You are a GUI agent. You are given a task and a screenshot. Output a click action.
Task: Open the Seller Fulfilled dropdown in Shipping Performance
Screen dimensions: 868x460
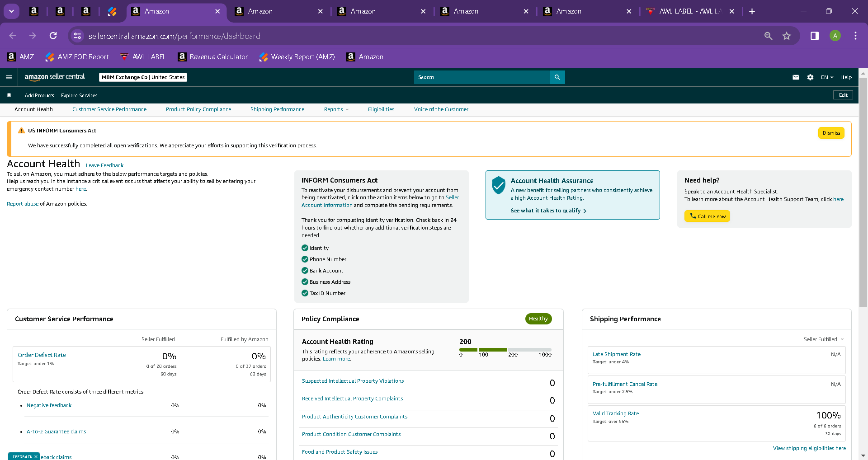point(824,339)
